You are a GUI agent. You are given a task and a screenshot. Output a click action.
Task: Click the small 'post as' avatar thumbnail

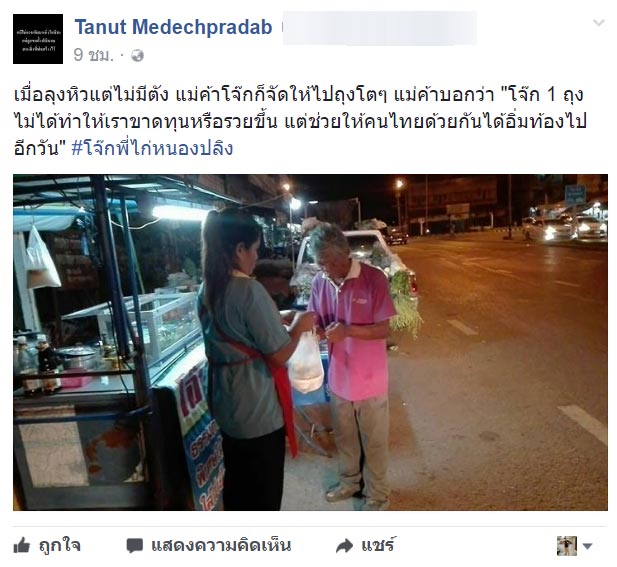pyautogui.click(x=567, y=546)
